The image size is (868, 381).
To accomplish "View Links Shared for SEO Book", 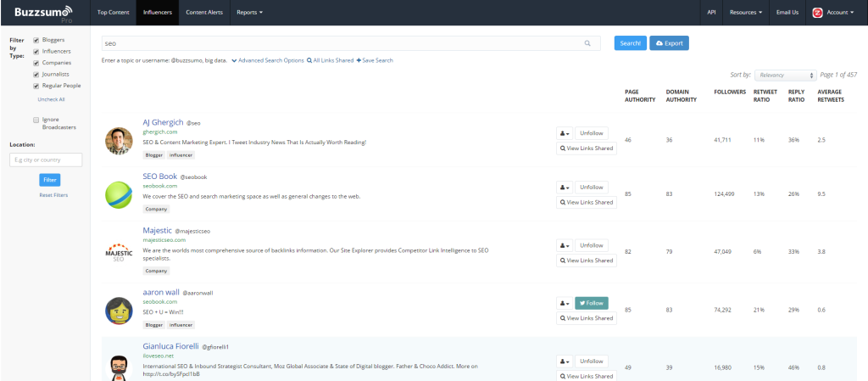I will (587, 202).
